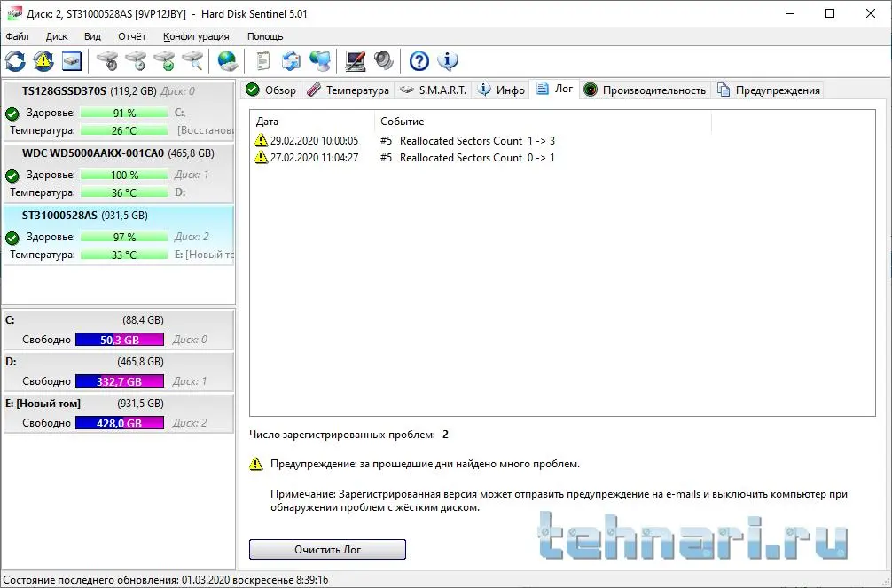This screenshot has width=892, height=588.
Task: Click the app icon in title bar
Action: pyautogui.click(x=13, y=13)
